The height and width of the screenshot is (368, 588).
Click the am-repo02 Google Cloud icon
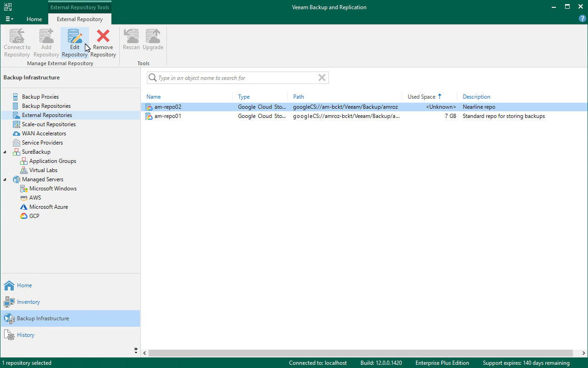[149, 107]
